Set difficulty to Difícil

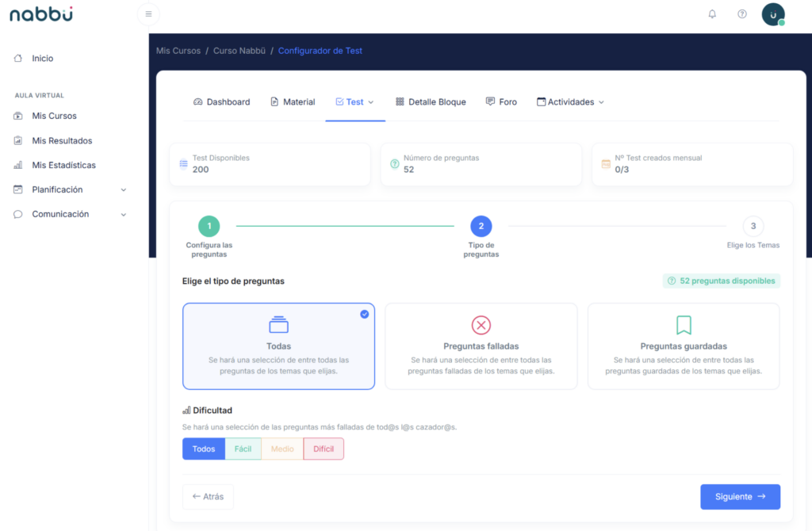point(324,449)
